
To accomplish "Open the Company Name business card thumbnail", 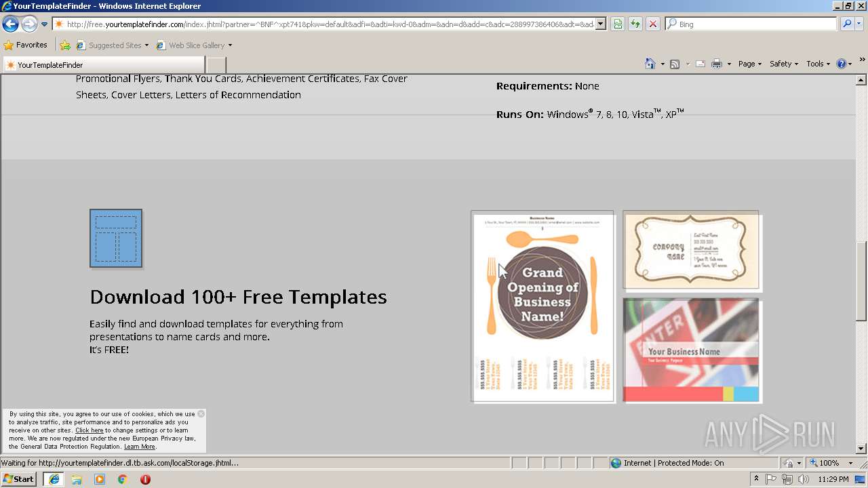I will [x=691, y=250].
